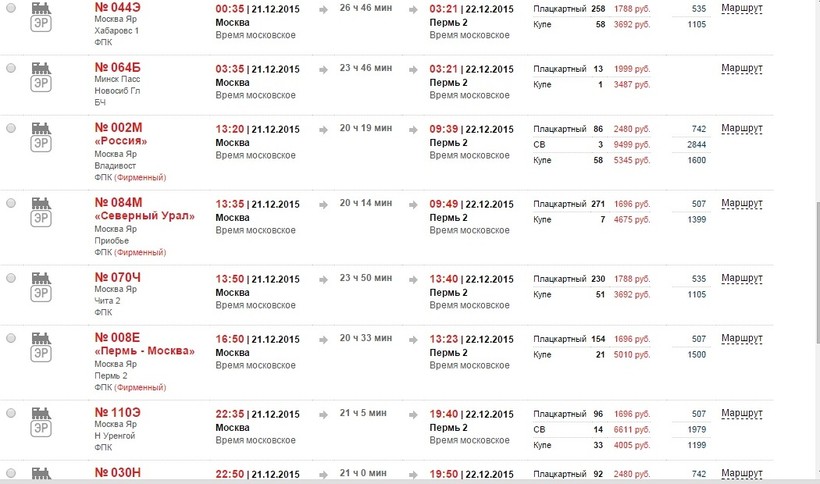Click Маршрут link in № 084М row
The width and height of the screenshot is (820, 484).
pos(741,203)
